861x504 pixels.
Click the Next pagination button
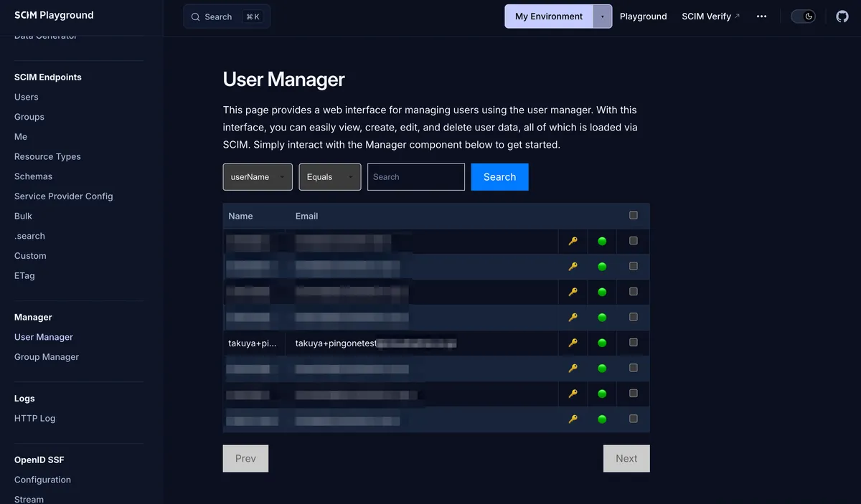pyautogui.click(x=626, y=459)
